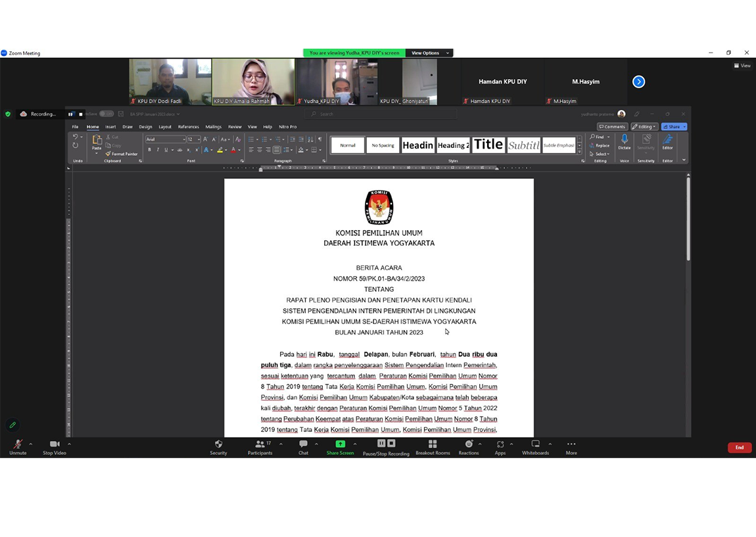Unmute the microphone in Zoom
The width and height of the screenshot is (756, 537).
[18, 445]
